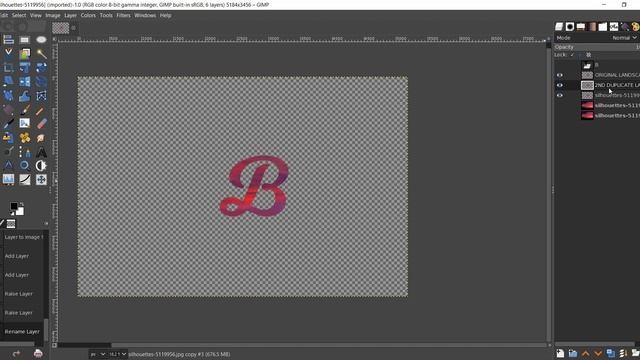
Task: Select the Smudge tool
Action: [41, 138]
